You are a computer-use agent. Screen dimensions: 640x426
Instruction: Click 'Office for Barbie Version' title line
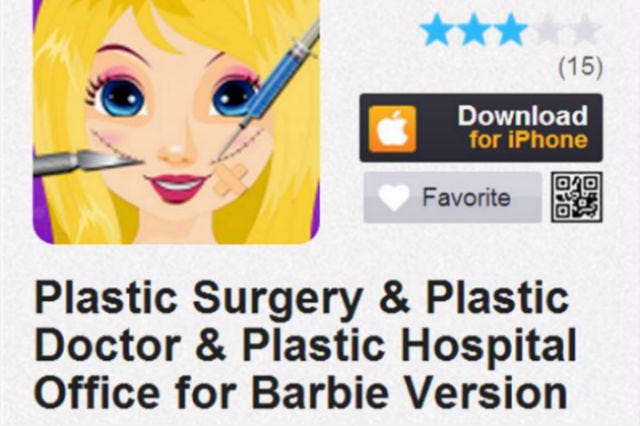click(x=301, y=392)
